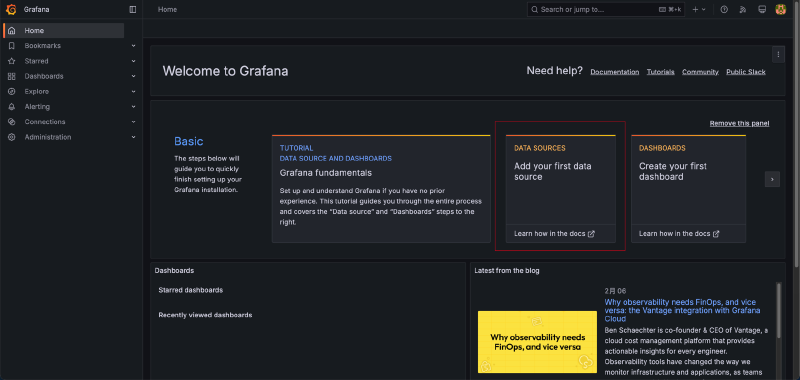The height and width of the screenshot is (380, 800).
Task: Open Alerting in the navigation menu
Action: 37,107
